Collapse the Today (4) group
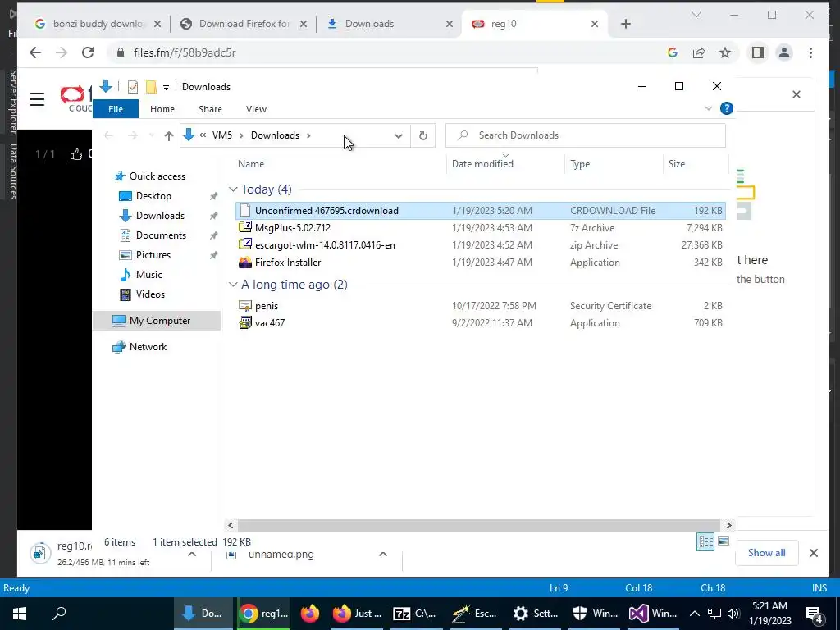Image resolution: width=840 pixels, height=630 pixels. coord(233,189)
